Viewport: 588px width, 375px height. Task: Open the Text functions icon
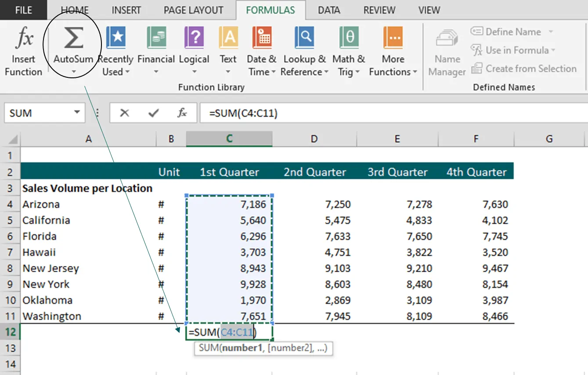228,38
